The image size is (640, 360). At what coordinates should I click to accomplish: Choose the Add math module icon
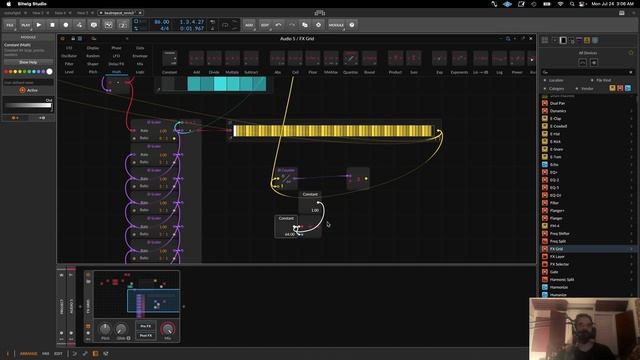(196, 58)
